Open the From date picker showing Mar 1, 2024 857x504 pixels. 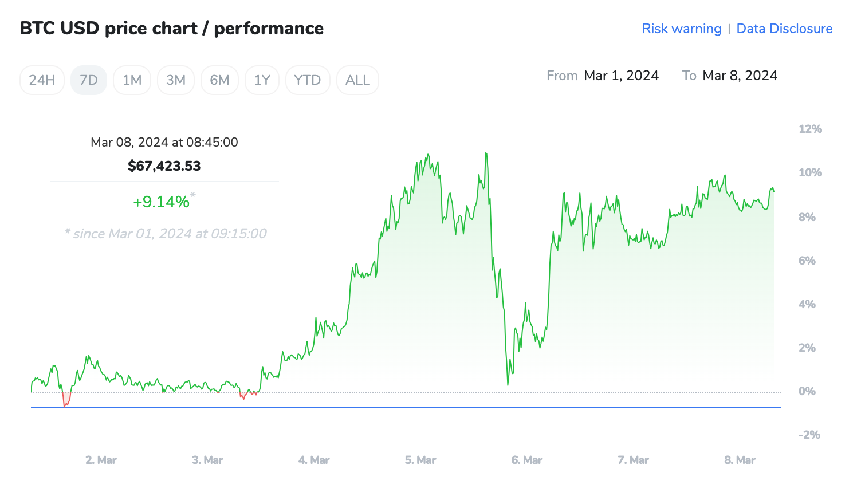click(x=621, y=75)
